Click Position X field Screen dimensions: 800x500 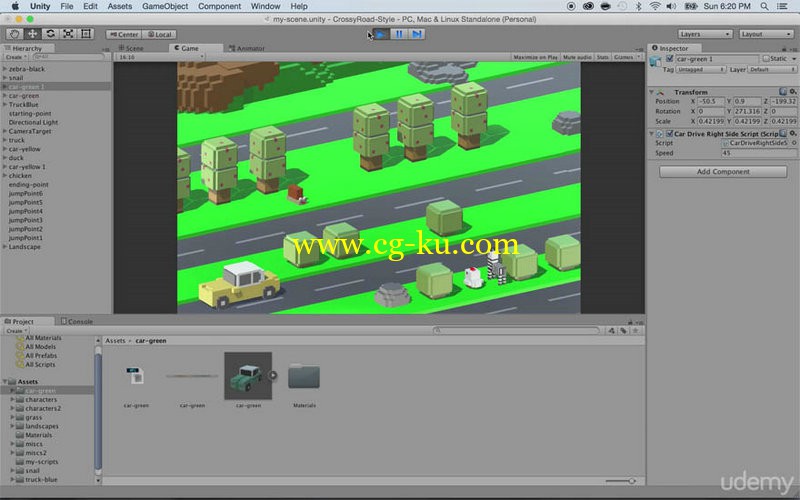(x=711, y=102)
